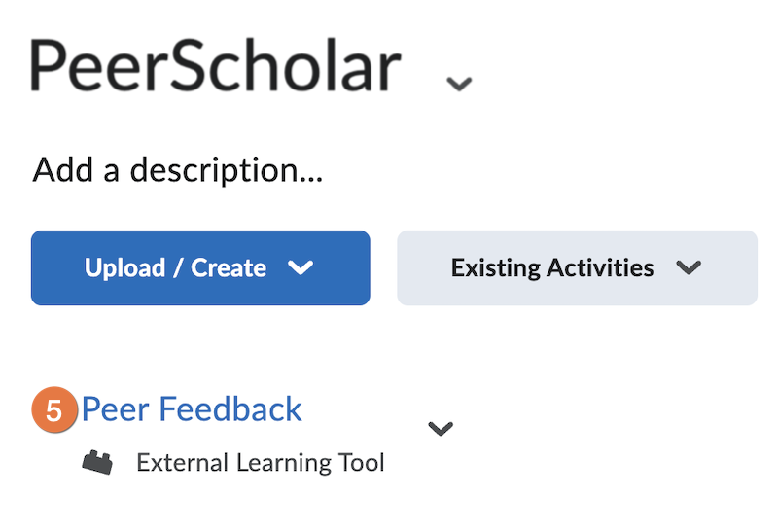Show context menu arrow beside PeerScholar heading
This screenshot has width=778, height=532.
459,84
